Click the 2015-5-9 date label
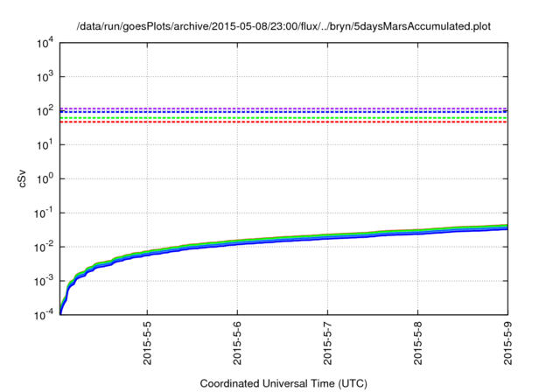Image resolution: width=560 pixels, height=392 pixels. point(507,343)
